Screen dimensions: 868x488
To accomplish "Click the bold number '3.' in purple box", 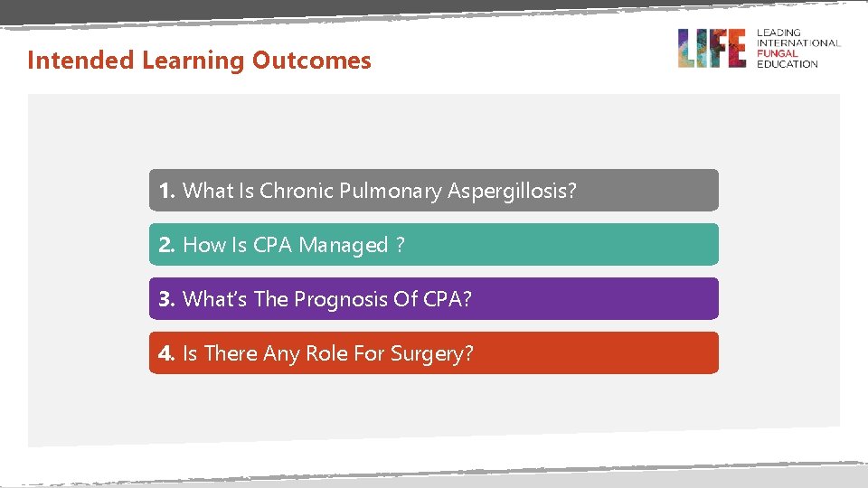I will [167, 299].
